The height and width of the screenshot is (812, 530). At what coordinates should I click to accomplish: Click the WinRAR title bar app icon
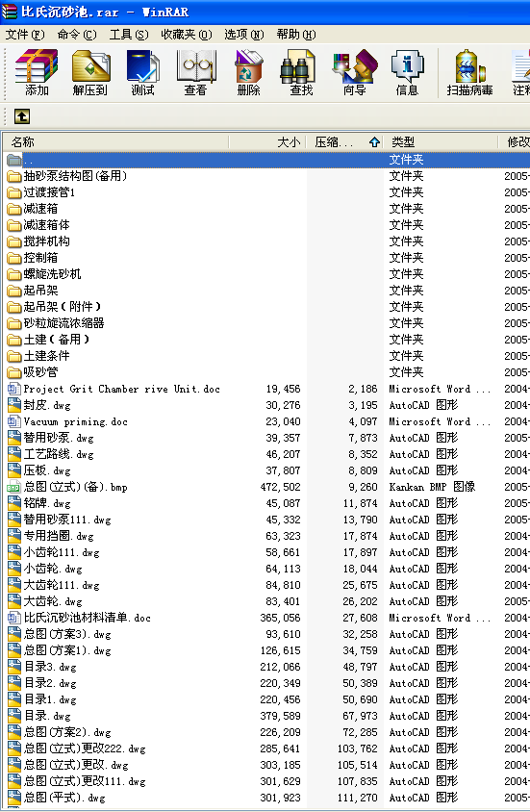9,12
